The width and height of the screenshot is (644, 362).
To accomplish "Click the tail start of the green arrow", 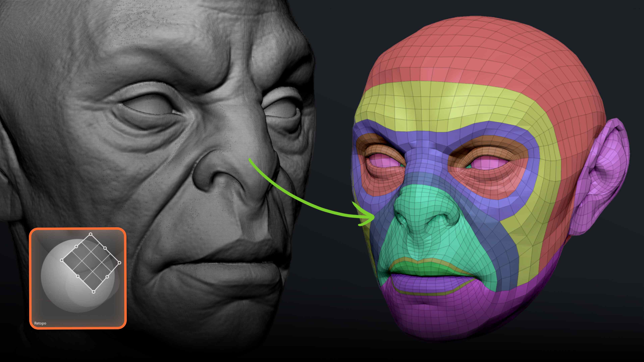I will 250,160.
